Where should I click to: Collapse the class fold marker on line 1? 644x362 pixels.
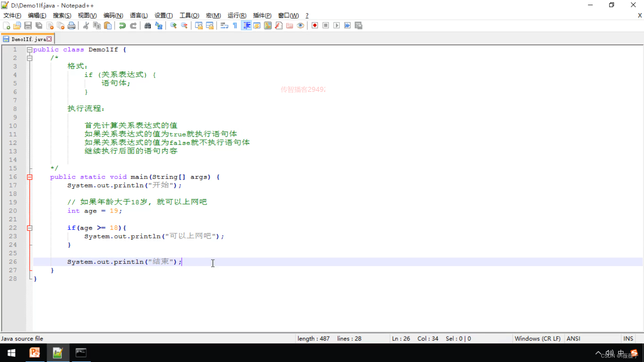(x=30, y=50)
